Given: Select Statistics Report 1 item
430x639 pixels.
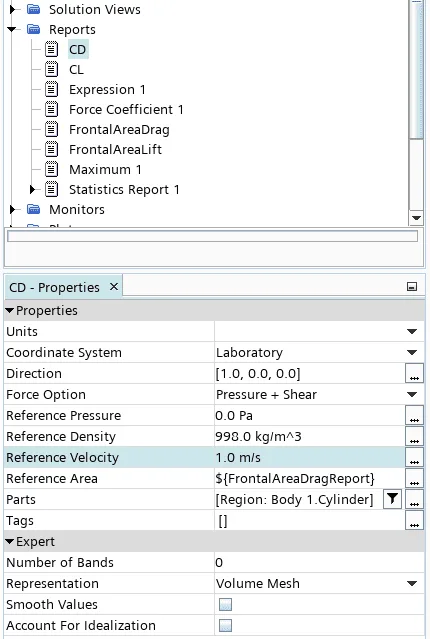Looking at the screenshot, I should click(x=124, y=189).
